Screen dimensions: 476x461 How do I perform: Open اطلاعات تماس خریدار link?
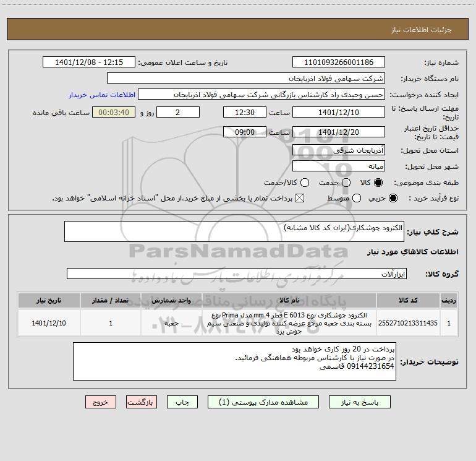pyautogui.click(x=102, y=95)
